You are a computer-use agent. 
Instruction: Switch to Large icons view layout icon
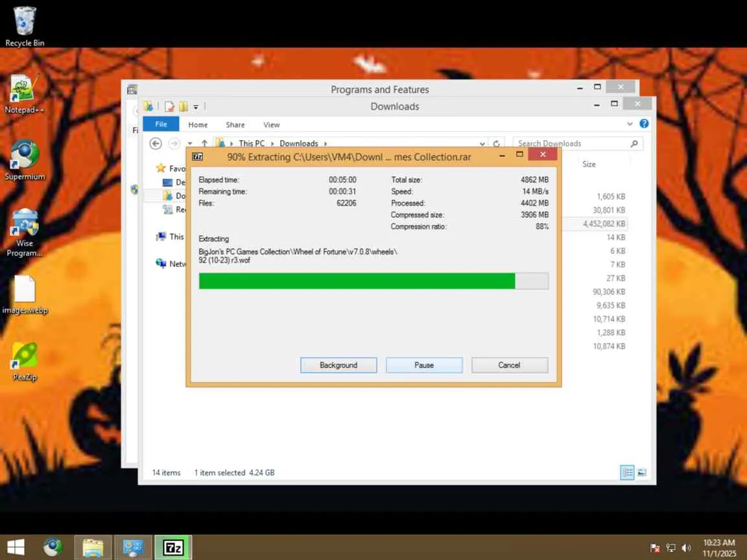tap(642, 472)
